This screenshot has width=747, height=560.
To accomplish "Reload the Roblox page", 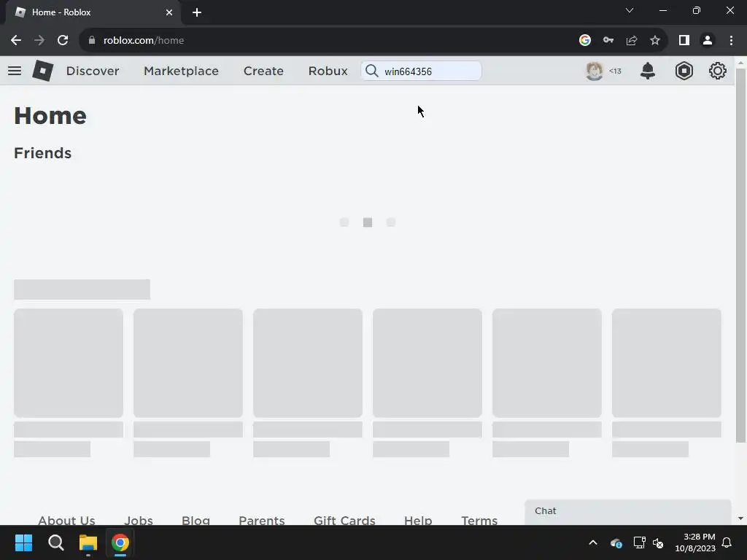I will pos(63,41).
